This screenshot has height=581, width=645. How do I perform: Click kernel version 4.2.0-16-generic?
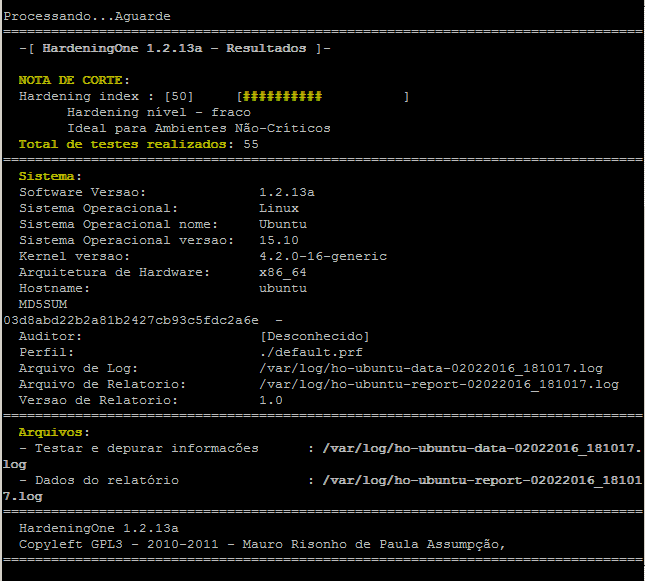coord(323,256)
